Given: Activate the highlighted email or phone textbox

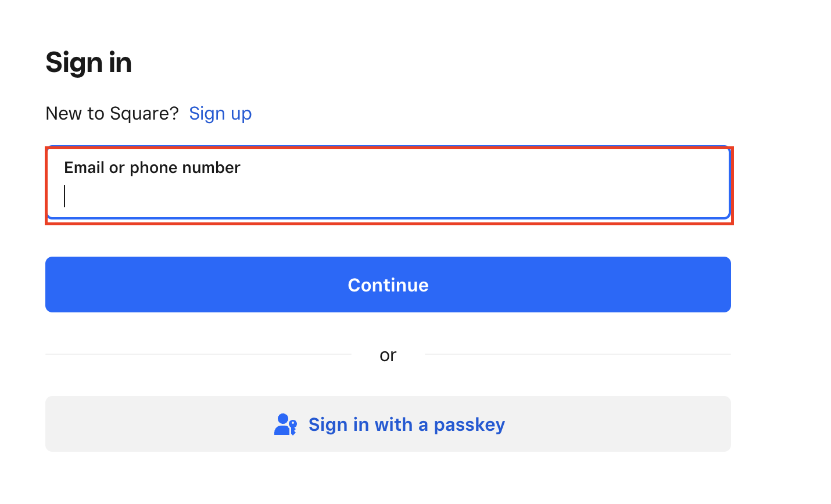Looking at the screenshot, I should pos(388,183).
